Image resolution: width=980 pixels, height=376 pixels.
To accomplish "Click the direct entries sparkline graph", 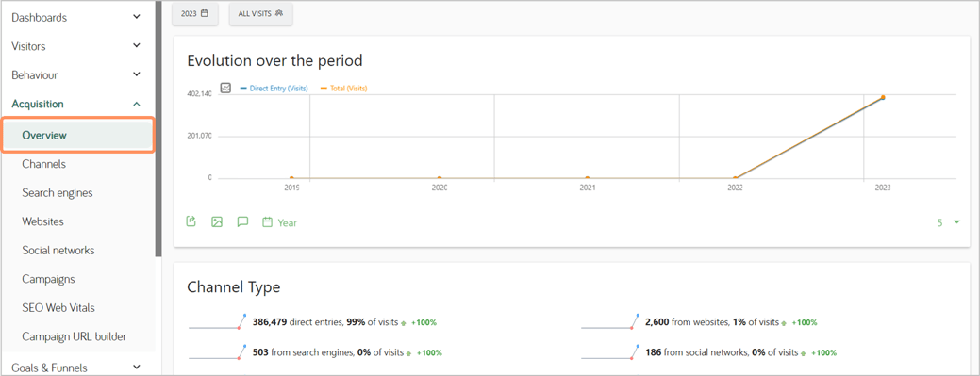I will coord(218,322).
